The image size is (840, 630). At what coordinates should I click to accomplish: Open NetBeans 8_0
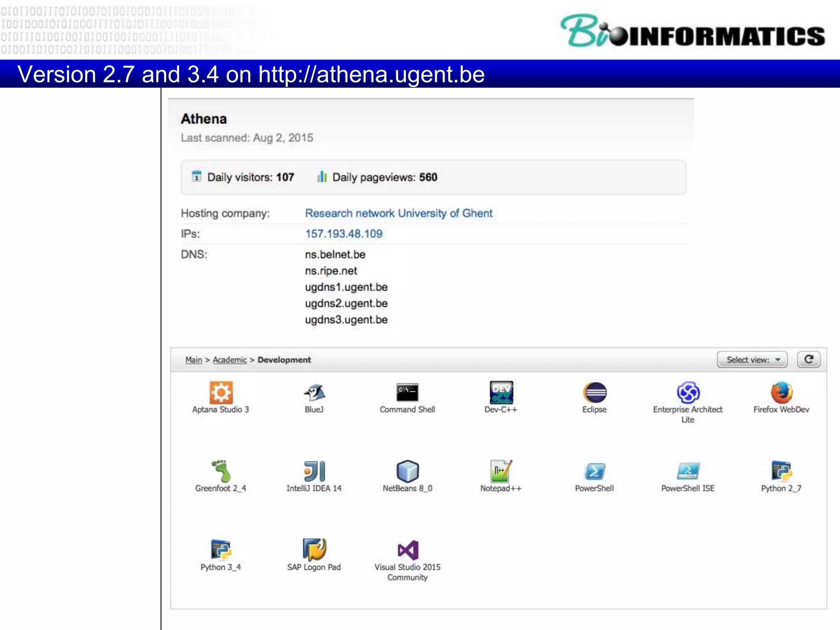pos(407,471)
